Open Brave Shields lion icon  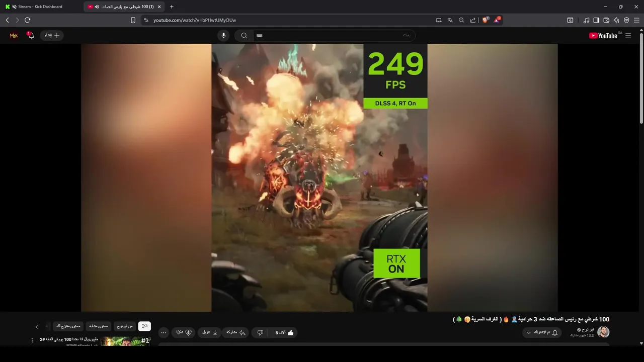[x=486, y=20]
